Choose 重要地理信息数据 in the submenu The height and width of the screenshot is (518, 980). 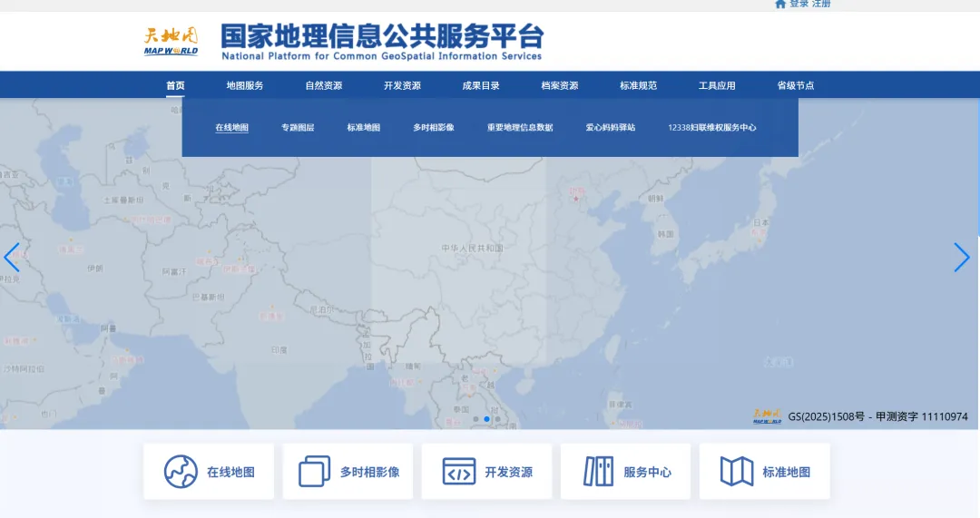[x=520, y=128]
